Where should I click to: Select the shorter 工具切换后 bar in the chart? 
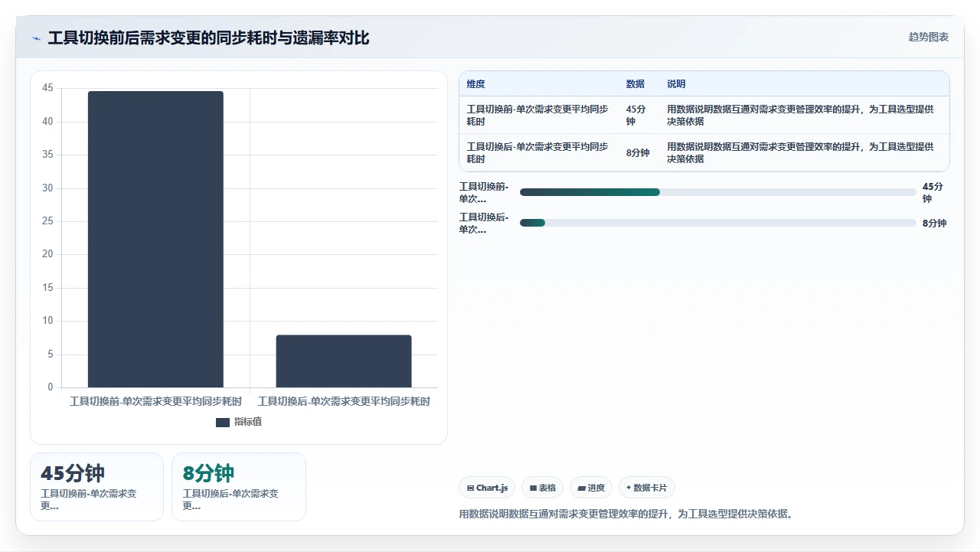point(344,361)
